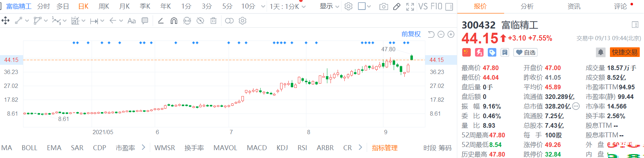
Task: Select the 报价 quote tab
Action: coord(480,6)
